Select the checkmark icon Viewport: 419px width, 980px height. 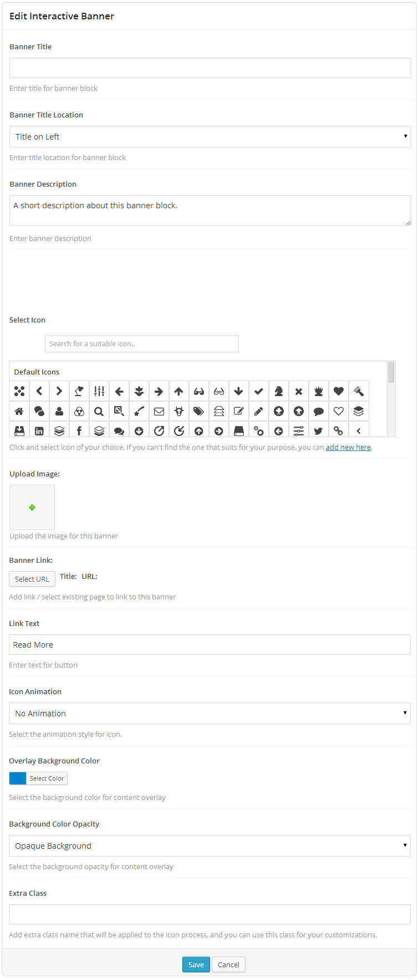[259, 391]
